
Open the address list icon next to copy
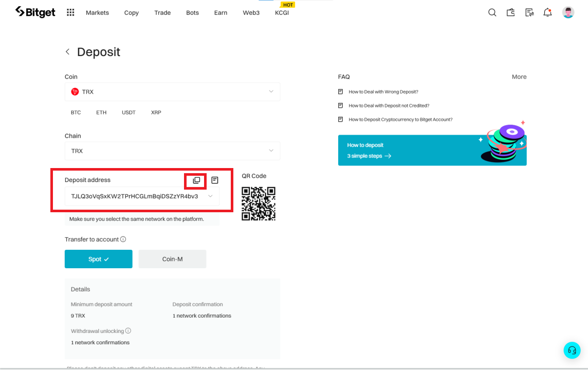[214, 180]
